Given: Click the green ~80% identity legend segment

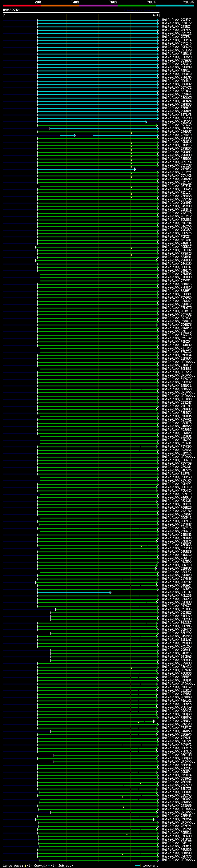Looking at the screenshot, I should (137, 6).
